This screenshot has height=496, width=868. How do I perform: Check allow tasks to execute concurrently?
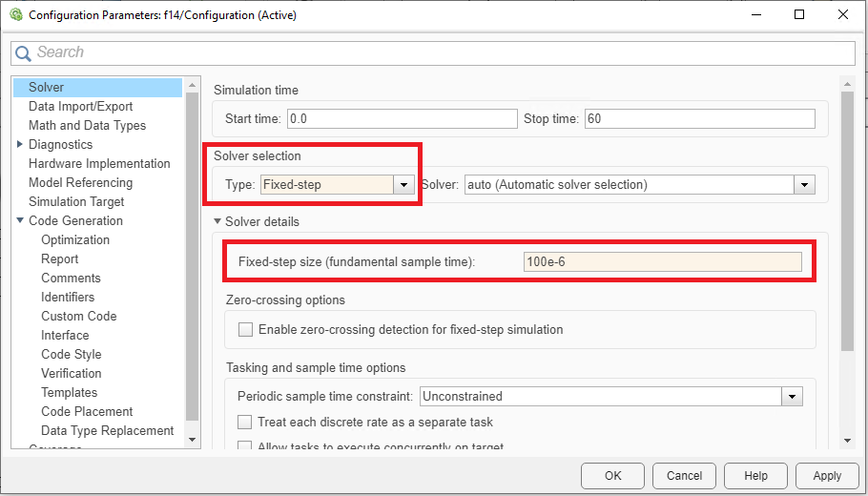(x=246, y=445)
